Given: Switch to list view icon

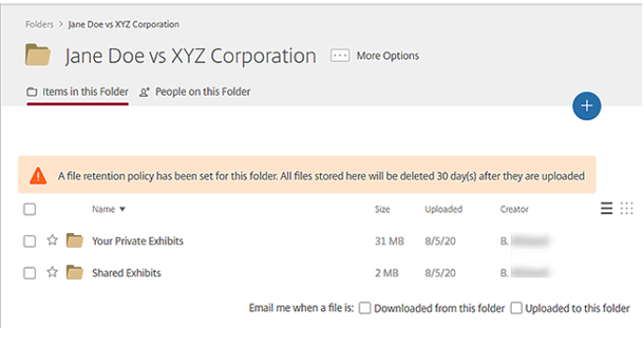Looking at the screenshot, I should click(606, 209).
